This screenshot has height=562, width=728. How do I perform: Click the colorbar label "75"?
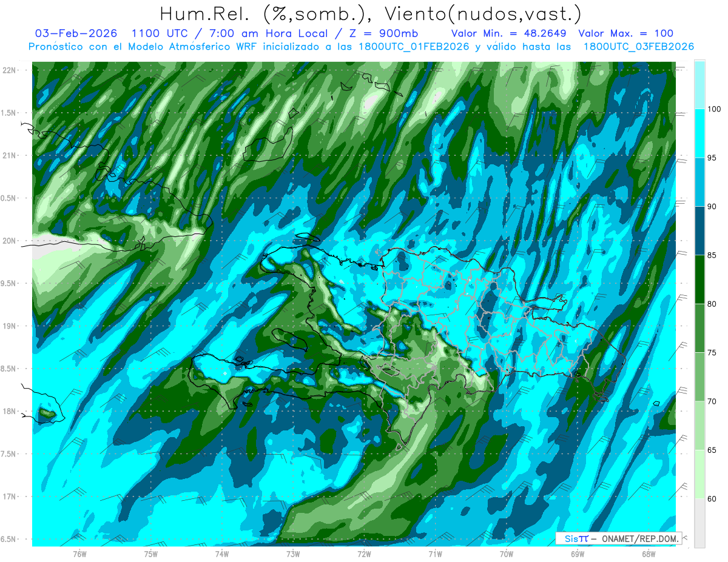[x=712, y=353]
